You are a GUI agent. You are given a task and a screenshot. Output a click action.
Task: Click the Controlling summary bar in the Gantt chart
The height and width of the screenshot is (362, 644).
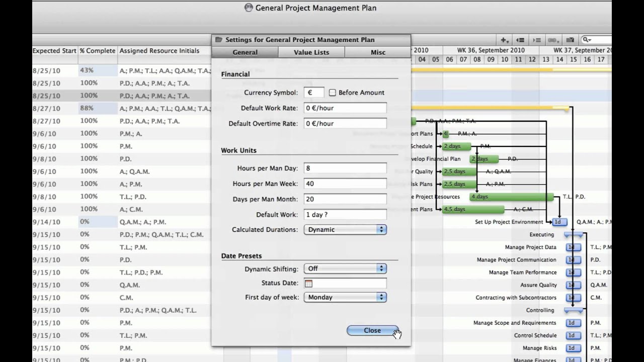tap(574, 311)
